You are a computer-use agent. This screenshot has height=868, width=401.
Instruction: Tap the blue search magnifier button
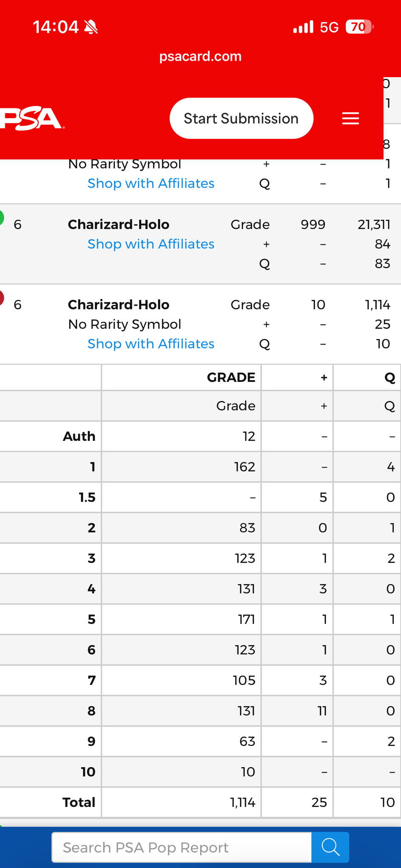coord(330,847)
